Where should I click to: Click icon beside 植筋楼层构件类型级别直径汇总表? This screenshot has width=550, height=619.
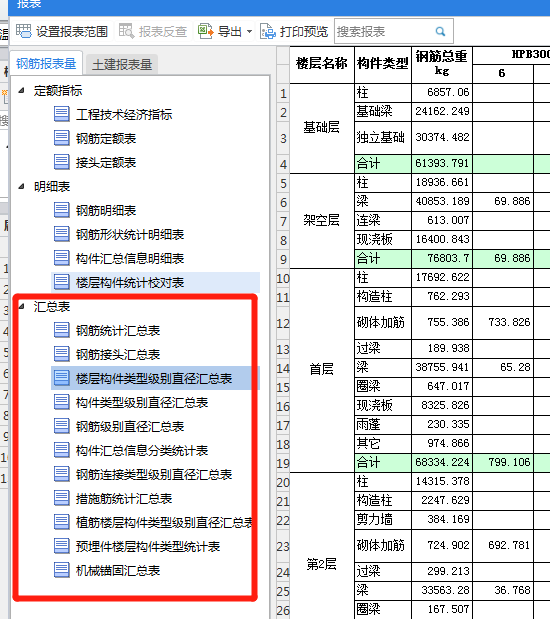[62, 522]
